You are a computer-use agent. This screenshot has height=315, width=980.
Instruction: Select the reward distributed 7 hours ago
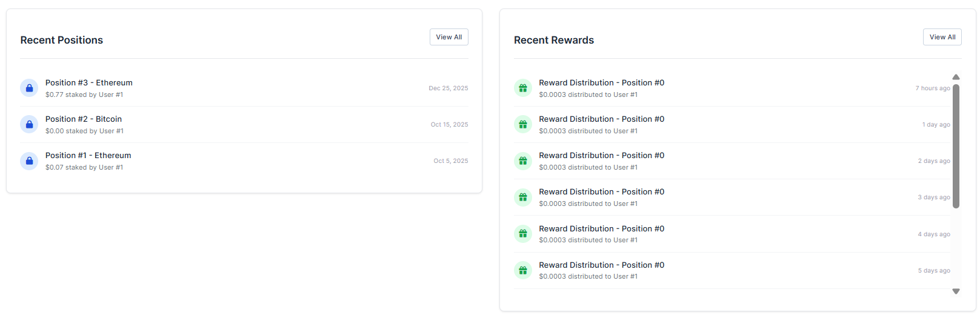(x=601, y=83)
